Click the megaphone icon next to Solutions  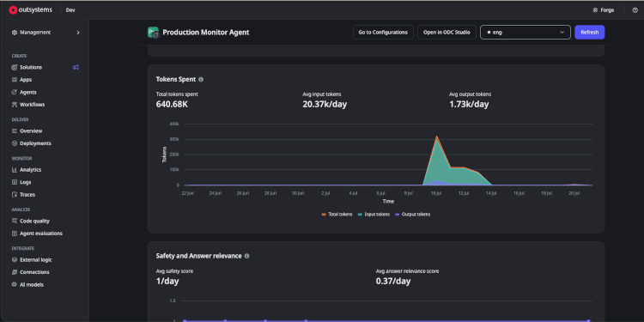point(76,67)
